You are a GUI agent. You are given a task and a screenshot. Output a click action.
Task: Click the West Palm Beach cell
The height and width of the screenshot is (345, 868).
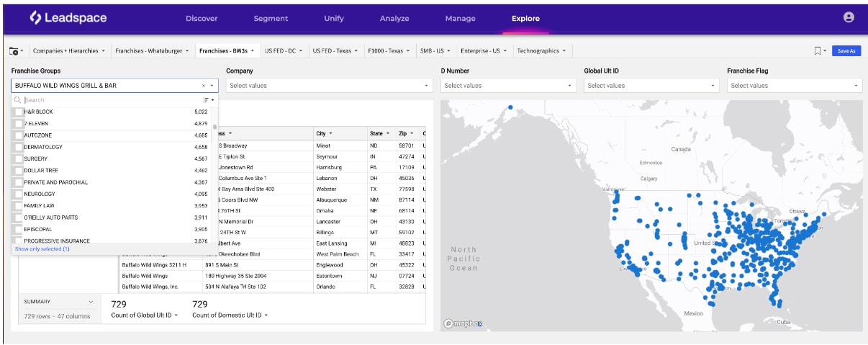(340, 254)
